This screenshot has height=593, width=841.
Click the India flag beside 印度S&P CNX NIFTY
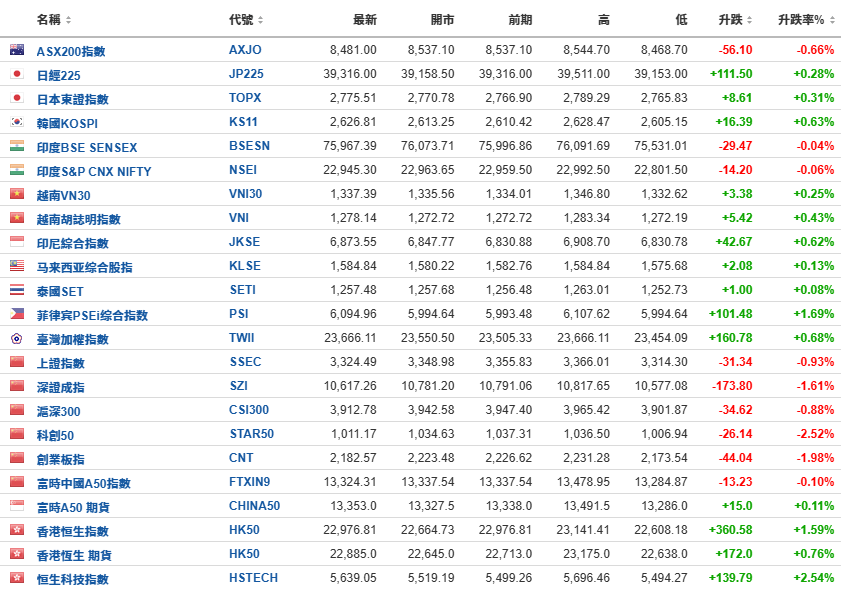17,170
